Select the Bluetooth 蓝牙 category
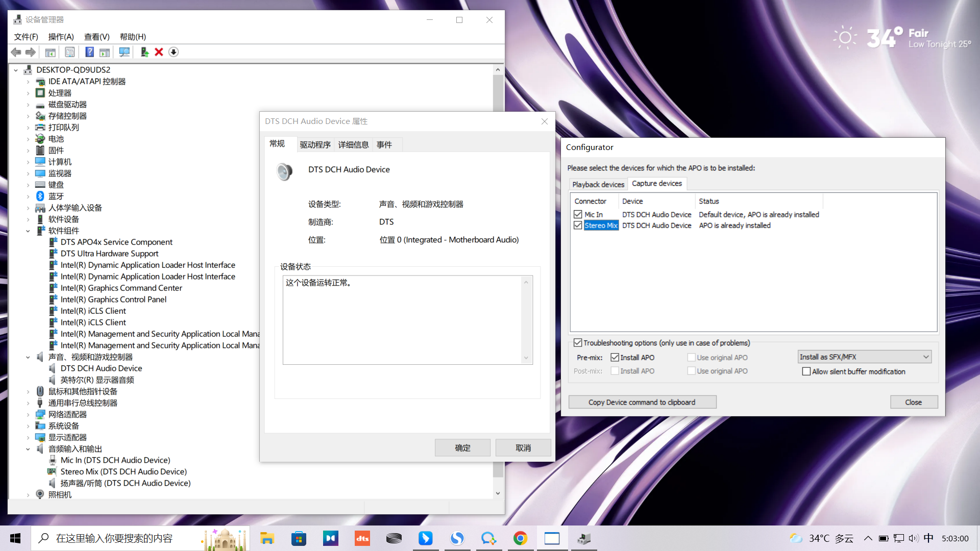The image size is (980, 551). (56, 196)
